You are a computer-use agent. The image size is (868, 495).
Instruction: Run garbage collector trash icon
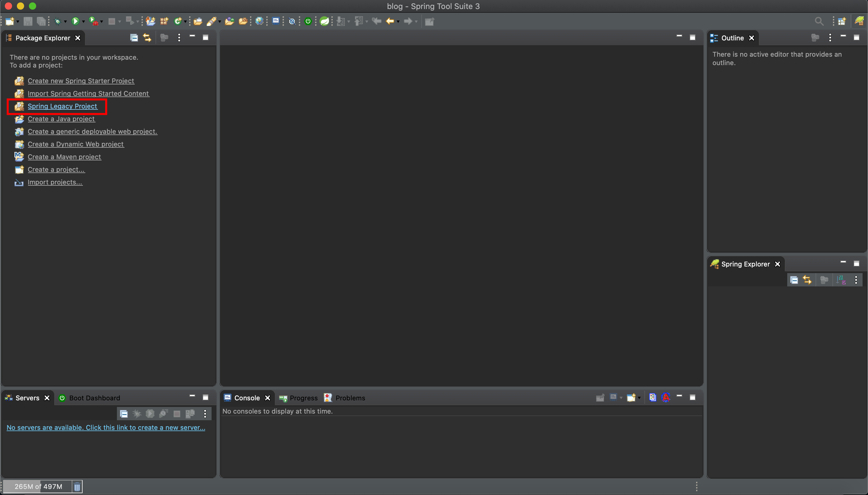(77, 487)
